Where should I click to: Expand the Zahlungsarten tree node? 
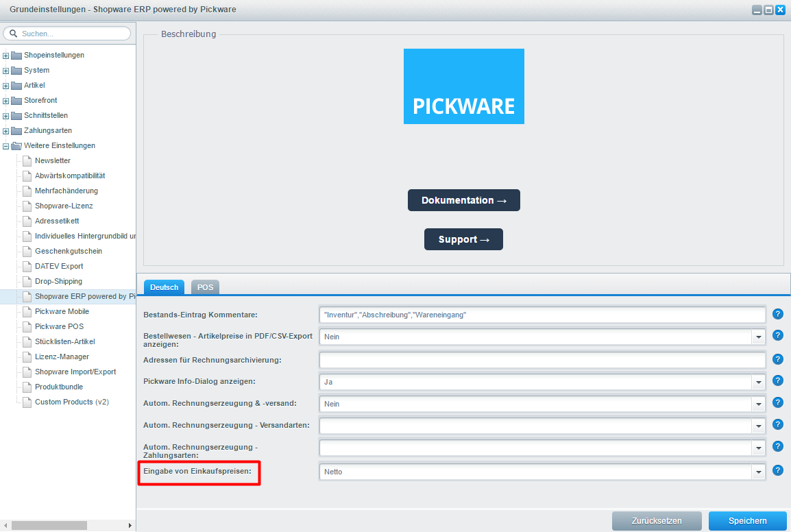click(x=5, y=131)
